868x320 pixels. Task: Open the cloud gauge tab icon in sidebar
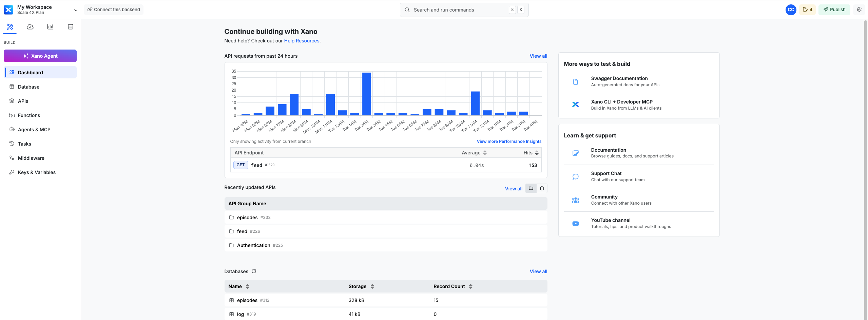coord(30,27)
